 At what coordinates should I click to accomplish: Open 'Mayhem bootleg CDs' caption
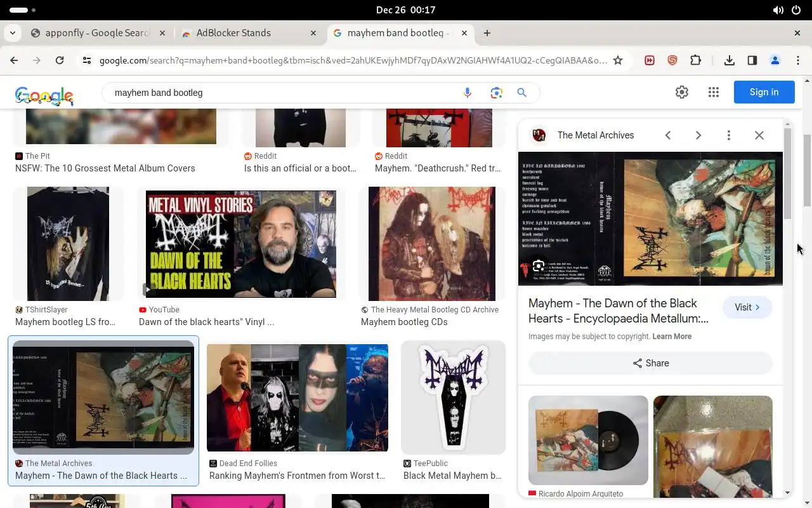point(404,322)
